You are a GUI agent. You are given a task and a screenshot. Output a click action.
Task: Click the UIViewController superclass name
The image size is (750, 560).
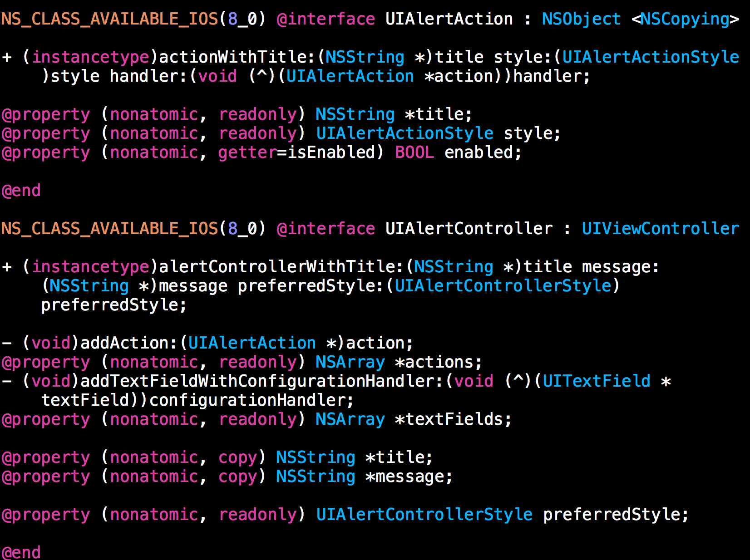tap(661, 229)
